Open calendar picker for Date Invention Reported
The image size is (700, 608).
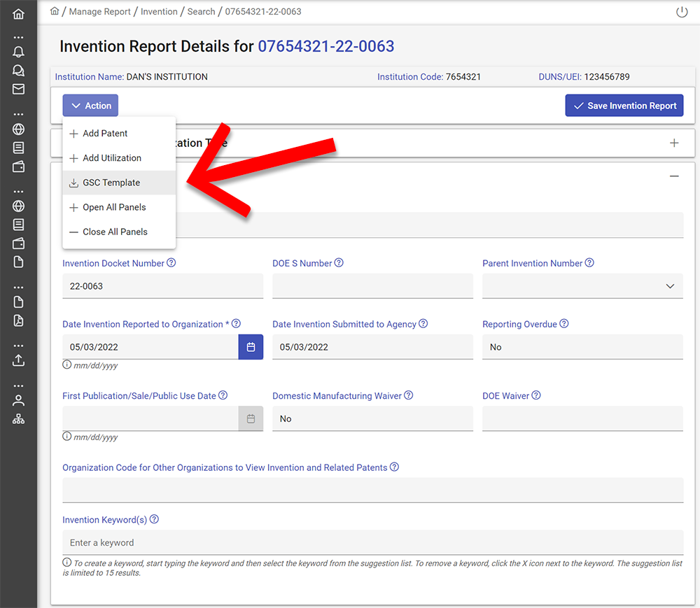pyautogui.click(x=251, y=347)
